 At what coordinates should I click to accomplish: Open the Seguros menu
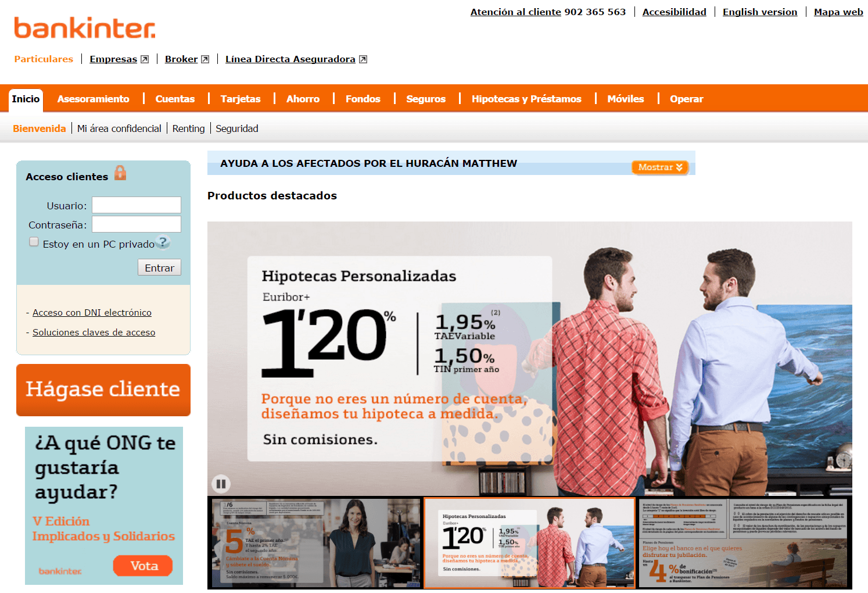coord(426,99)
